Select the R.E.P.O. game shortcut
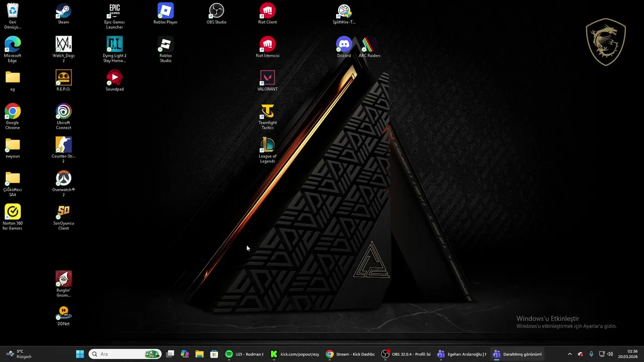The height and width of the screenshot is (362, 644). [63, 80]
